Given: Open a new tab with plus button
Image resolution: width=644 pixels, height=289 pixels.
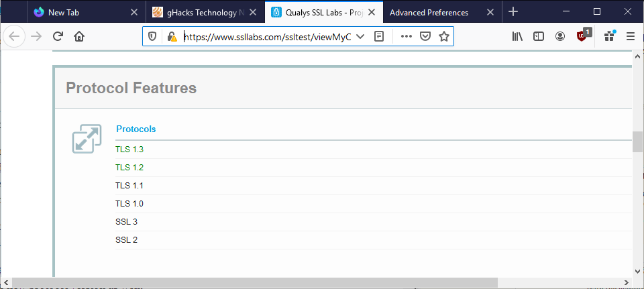Looking at the screenshot, I should click(513, 12).
